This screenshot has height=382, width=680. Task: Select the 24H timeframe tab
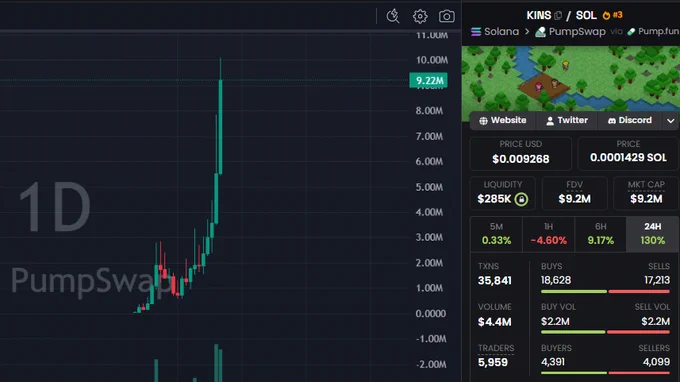652,234
